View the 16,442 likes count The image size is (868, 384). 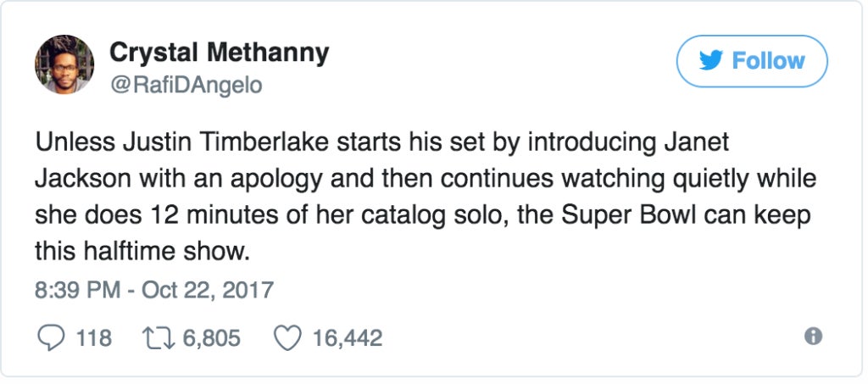pyautogui.click(x=348, y=337)
